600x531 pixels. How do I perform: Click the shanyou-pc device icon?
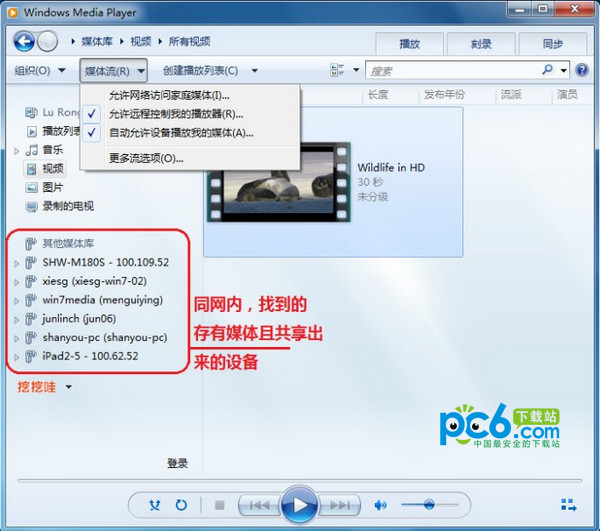pyautogui.click(x=31, y=337)
